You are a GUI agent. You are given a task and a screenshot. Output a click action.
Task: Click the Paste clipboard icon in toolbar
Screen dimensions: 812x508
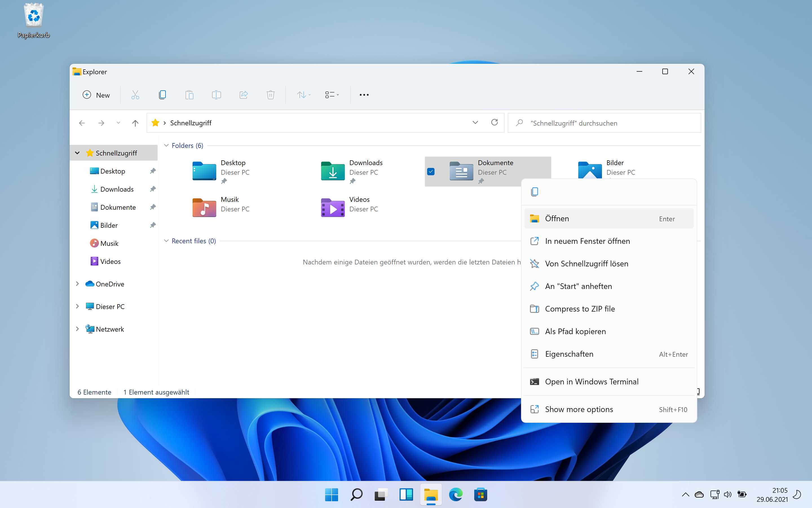pyautogui.click(x=189, y=95)
